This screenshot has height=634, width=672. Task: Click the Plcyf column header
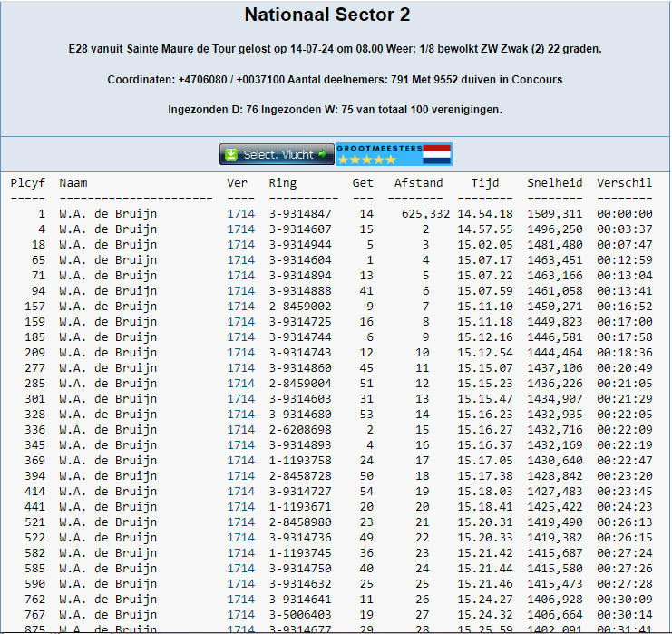pyautogui.click(x=28, y=183)
